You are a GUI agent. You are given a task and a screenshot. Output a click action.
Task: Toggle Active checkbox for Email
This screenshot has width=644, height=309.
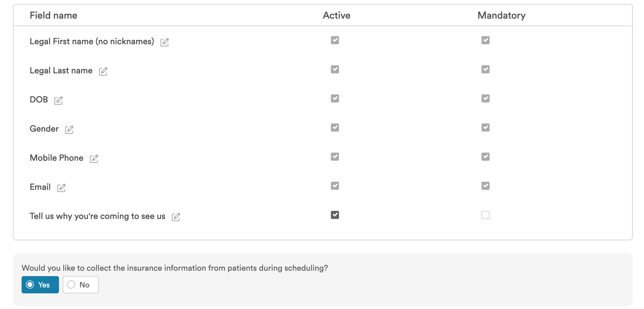click(335, 186)
